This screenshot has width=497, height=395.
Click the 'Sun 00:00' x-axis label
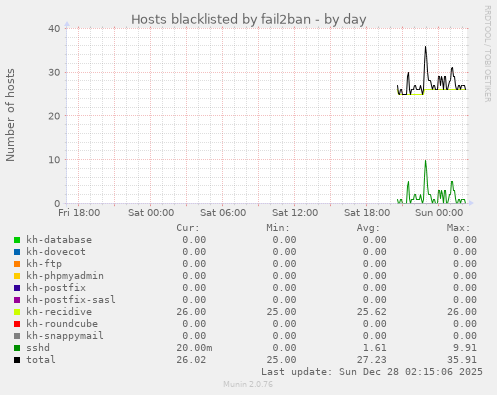click(x=439, y=213)
